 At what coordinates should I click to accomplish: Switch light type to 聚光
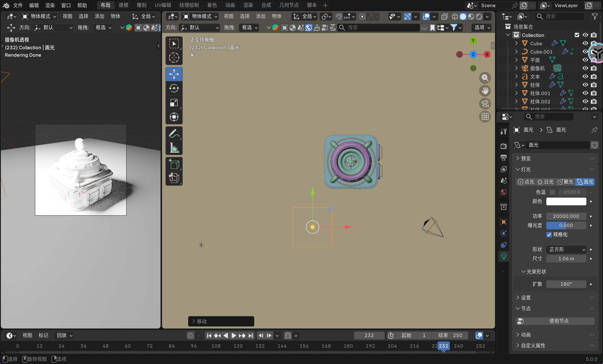565,182
